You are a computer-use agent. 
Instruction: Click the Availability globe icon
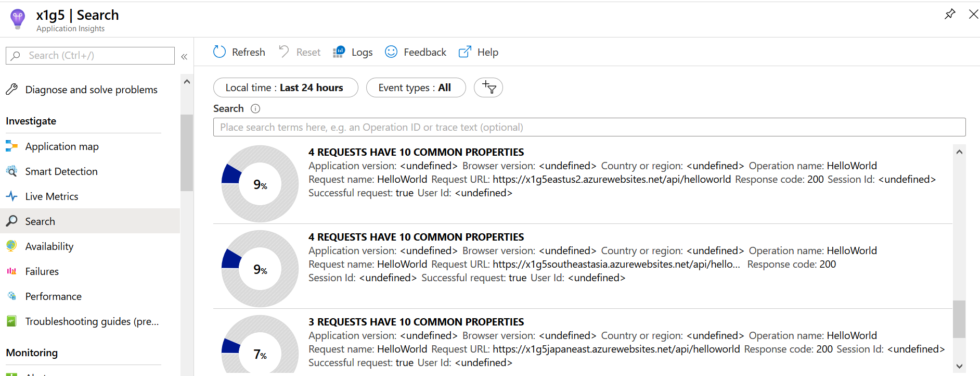(12, 246)
